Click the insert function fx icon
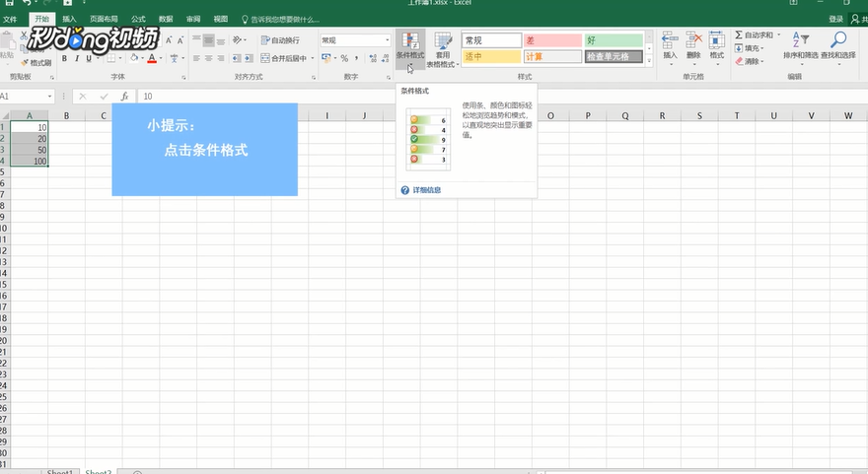868x474 pixels. pos(125,97)
